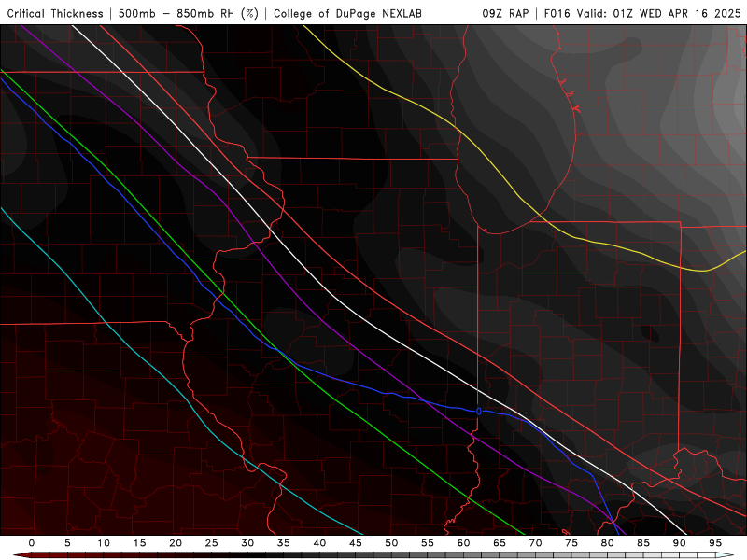Click the "60" colorbar scale value
747x560 pixels.
(x=463, y=543)
